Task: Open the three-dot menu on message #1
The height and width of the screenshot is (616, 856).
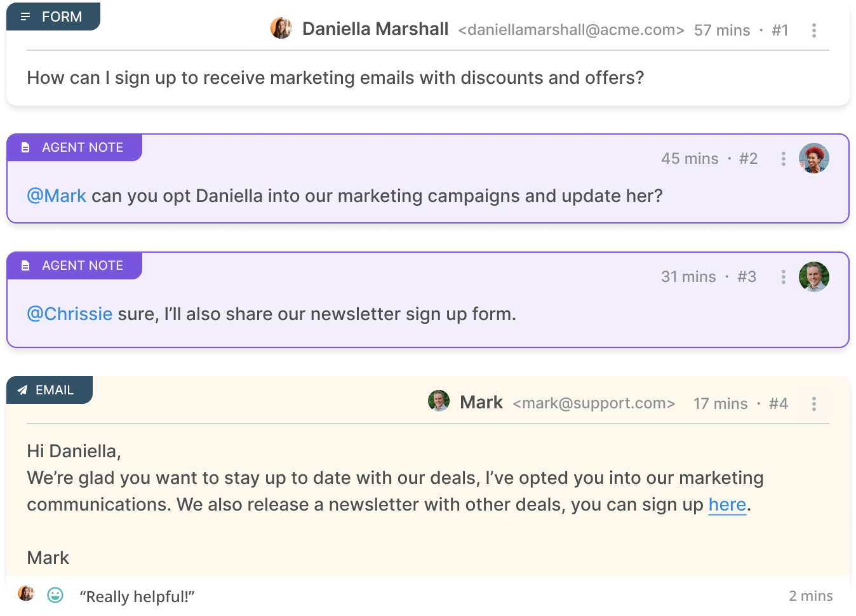Action: pos(813,30)
